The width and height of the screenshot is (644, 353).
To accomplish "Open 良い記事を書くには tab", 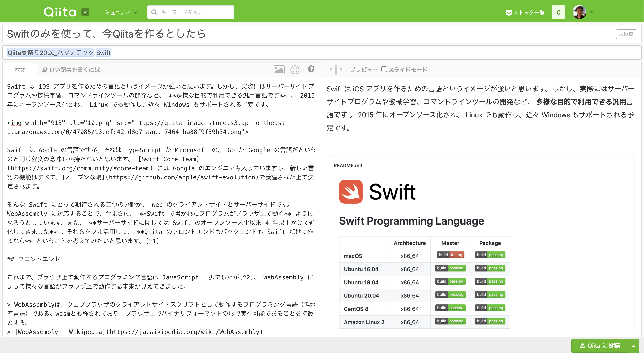I will point(71,70).
